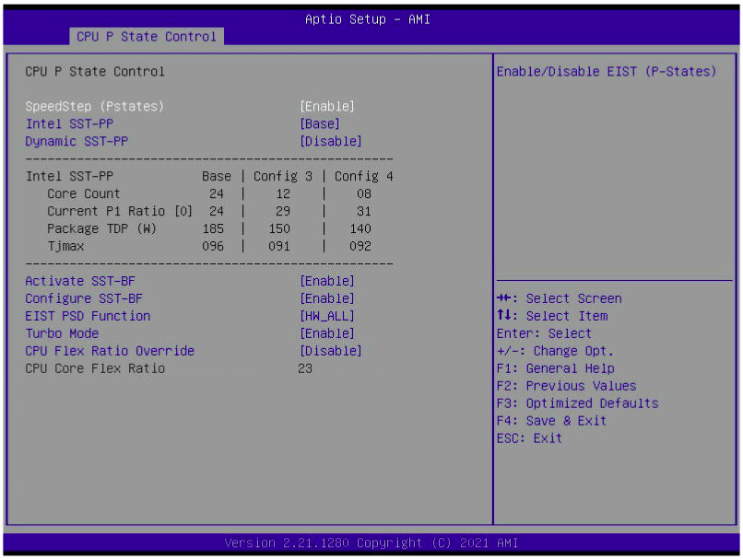Screen dimensions: 743x560
Task: Click the F3: Optimized Defaults hint
Action: [577, 403]
